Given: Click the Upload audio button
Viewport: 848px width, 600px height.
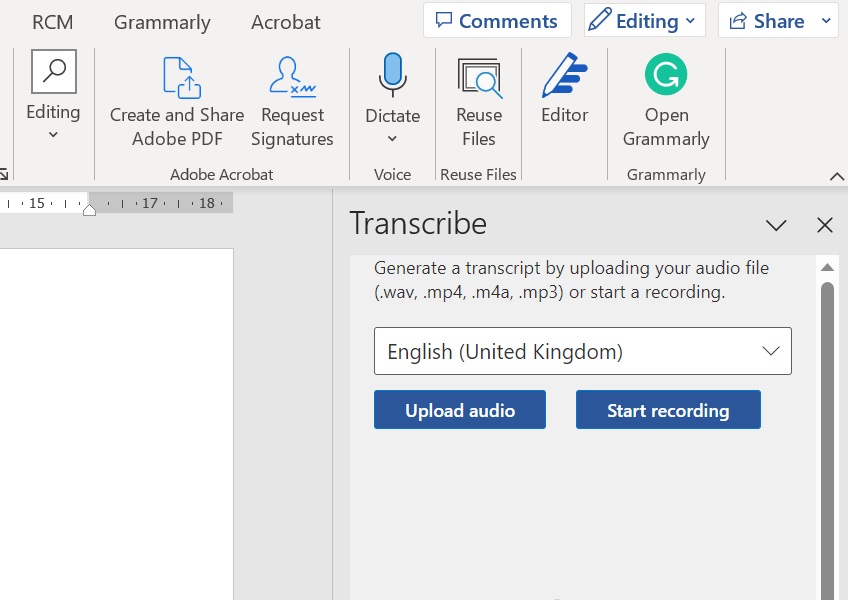Looking at the screenshot, I should [459, 410].
